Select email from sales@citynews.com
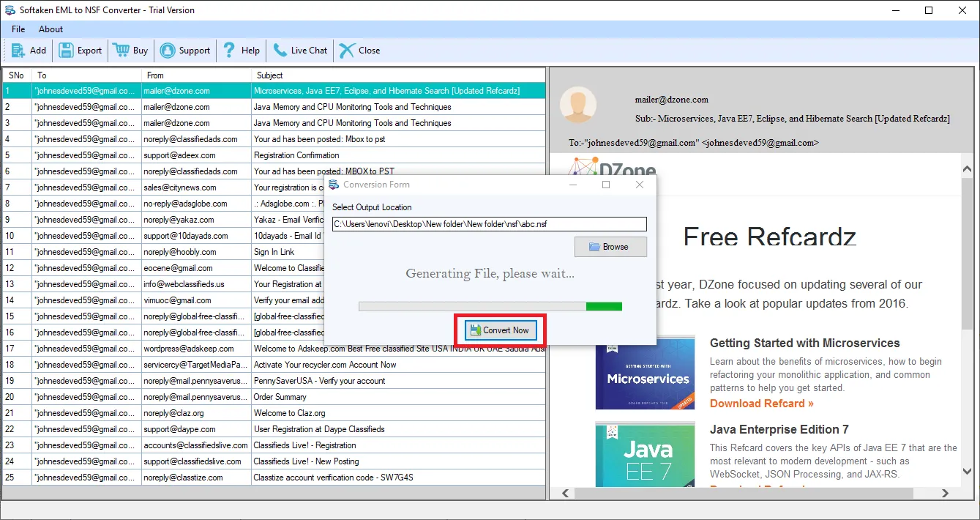The image size is (980, 520). (x=164, y=187)
